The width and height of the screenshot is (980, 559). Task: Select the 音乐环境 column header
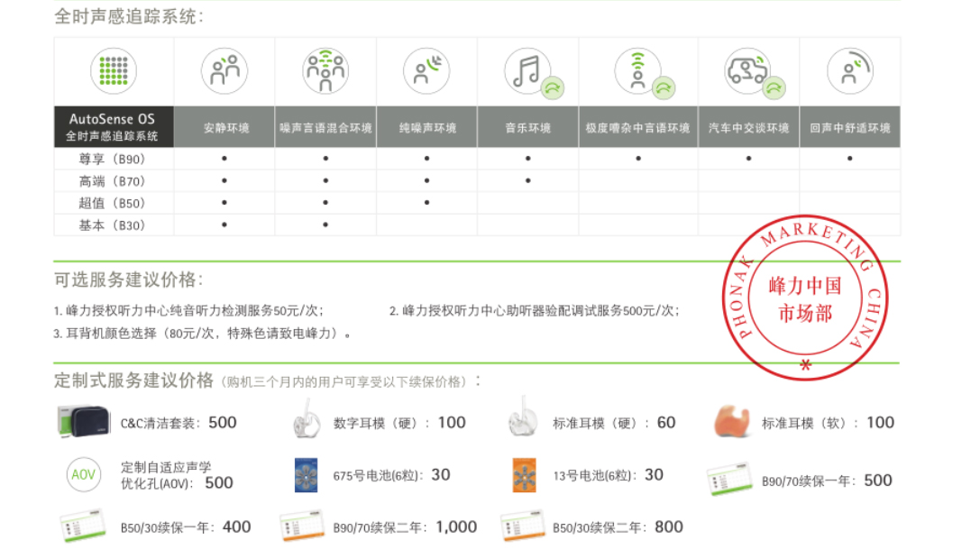[528, 127]
